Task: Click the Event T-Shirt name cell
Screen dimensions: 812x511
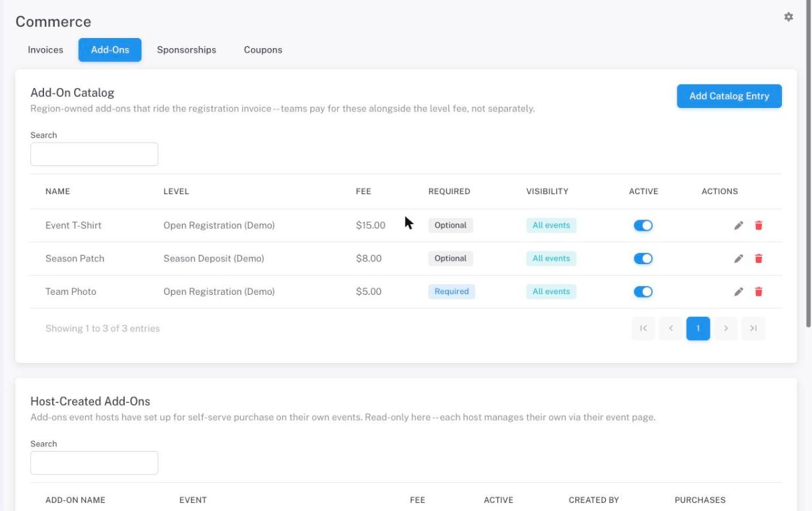Action: [73, 225]
